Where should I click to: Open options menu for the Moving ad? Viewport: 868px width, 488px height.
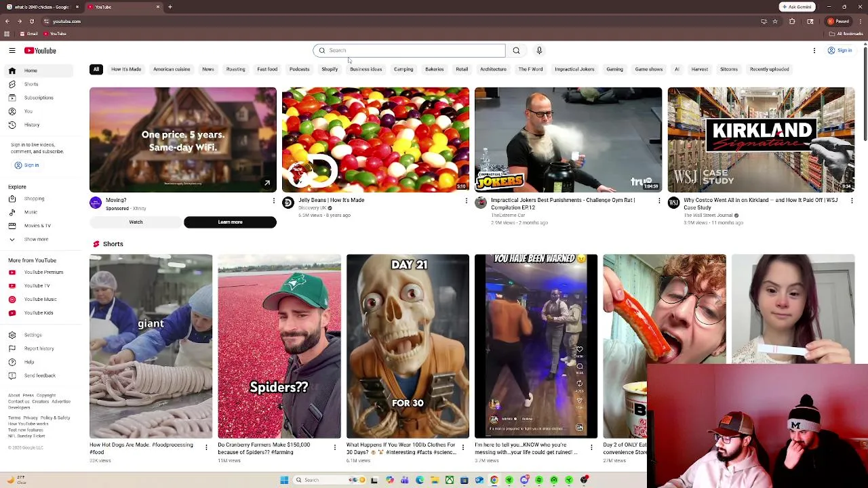click(x=273, y=201)
